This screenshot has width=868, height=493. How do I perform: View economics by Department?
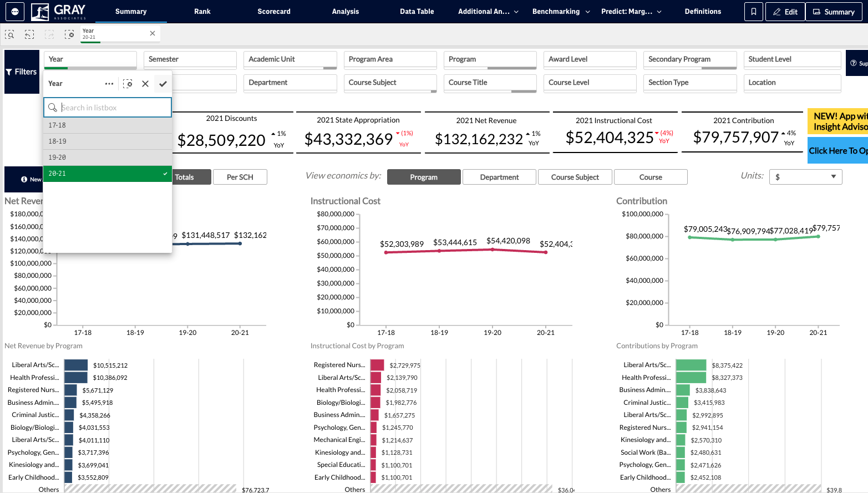(499, 177)
